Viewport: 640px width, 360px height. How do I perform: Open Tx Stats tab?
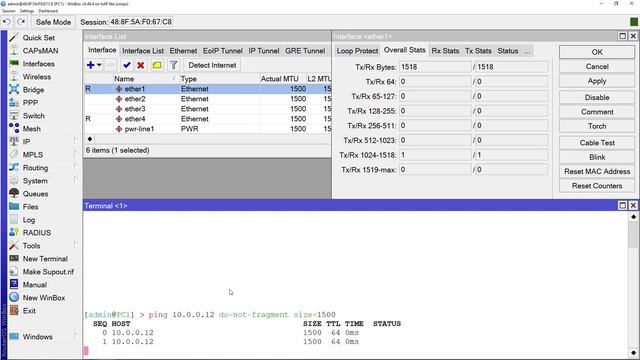point(478,51)
